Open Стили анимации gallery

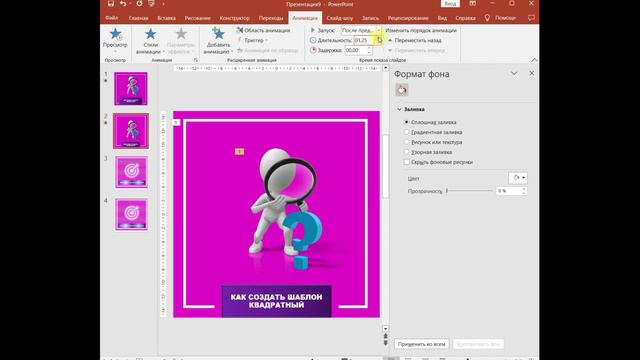click(x=150, y=41)
